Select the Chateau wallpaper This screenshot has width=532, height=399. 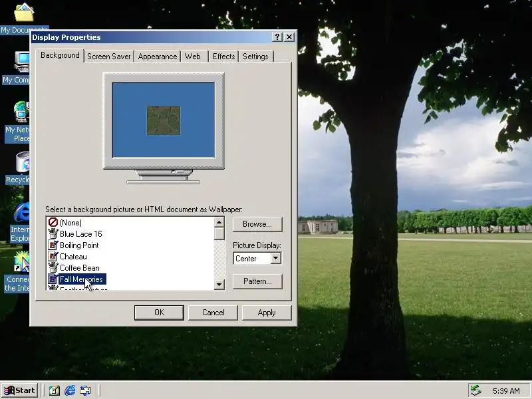[73, 257]
